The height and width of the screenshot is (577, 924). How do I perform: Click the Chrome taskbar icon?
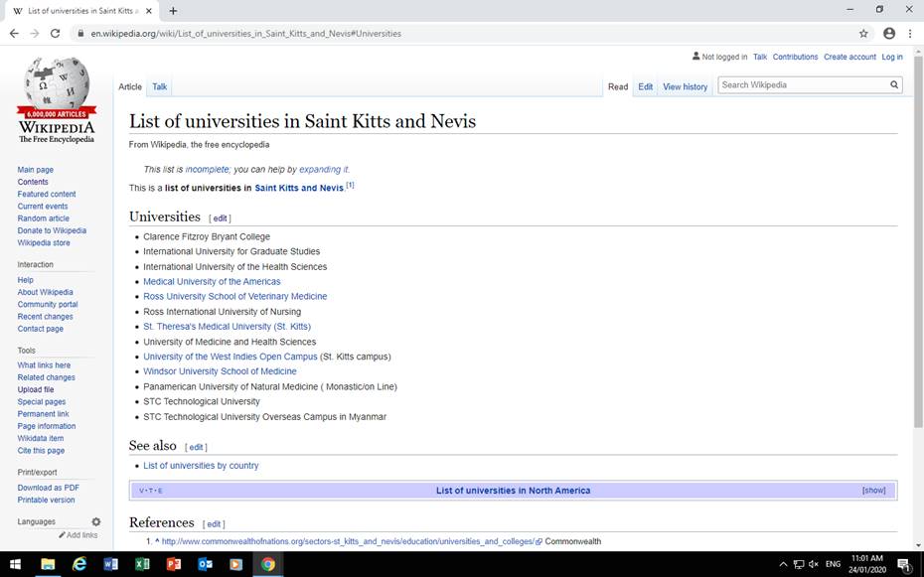tap(268, 564)
